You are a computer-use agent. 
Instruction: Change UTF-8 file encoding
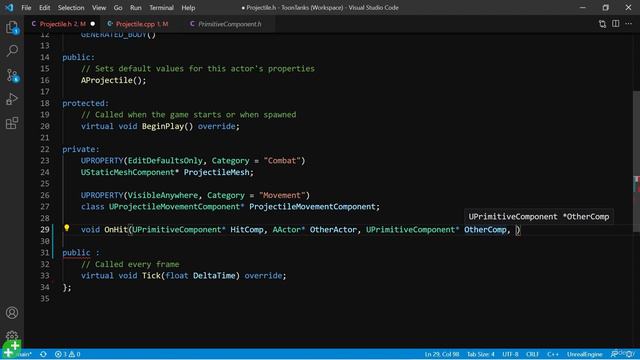[x=510, y=354]
